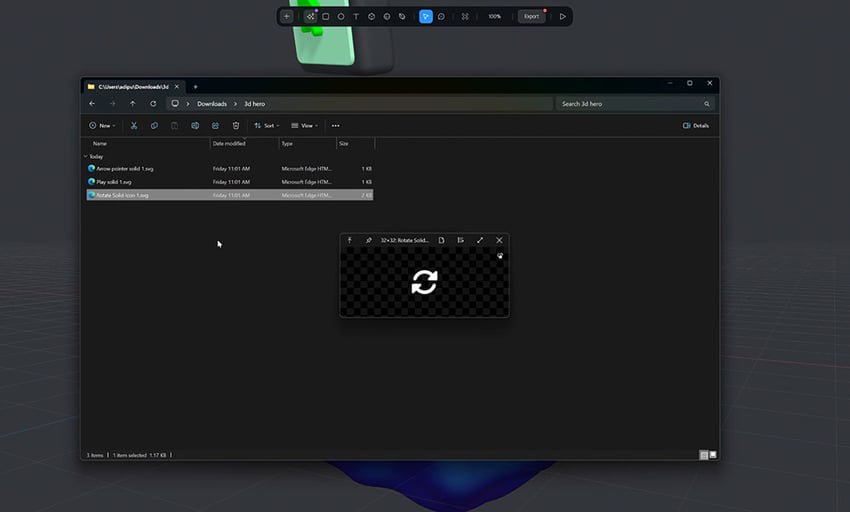Click the small icon over the preview's top corner
The width and height of the screenshot is (850, 512).
pyautogui.click(x=500, y=255)
